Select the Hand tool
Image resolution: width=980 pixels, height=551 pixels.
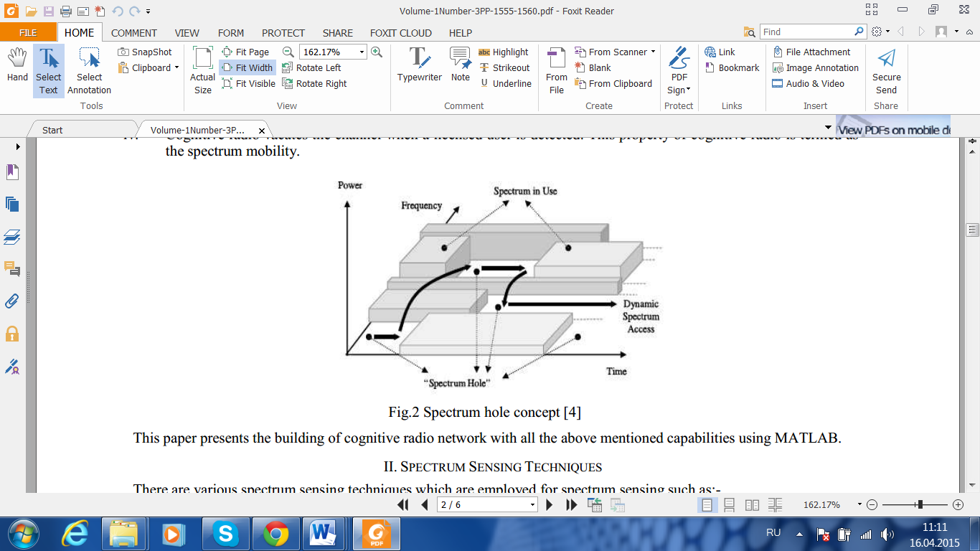17,65
